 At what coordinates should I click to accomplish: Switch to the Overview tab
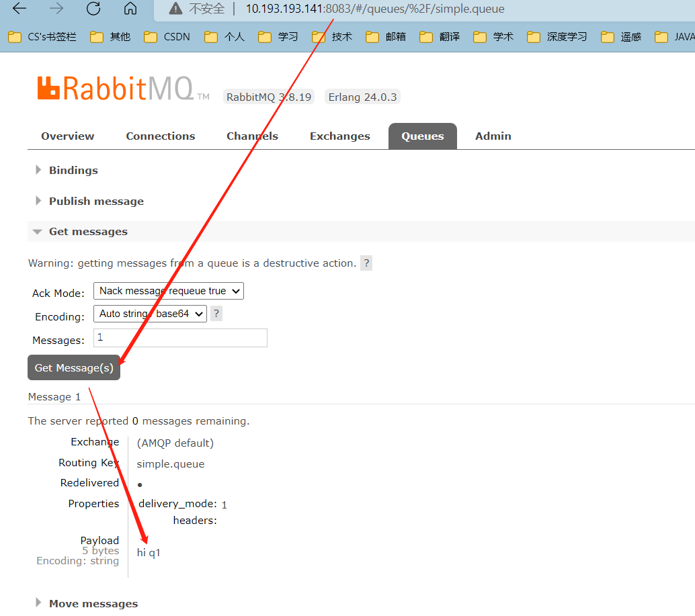point(68,136)
